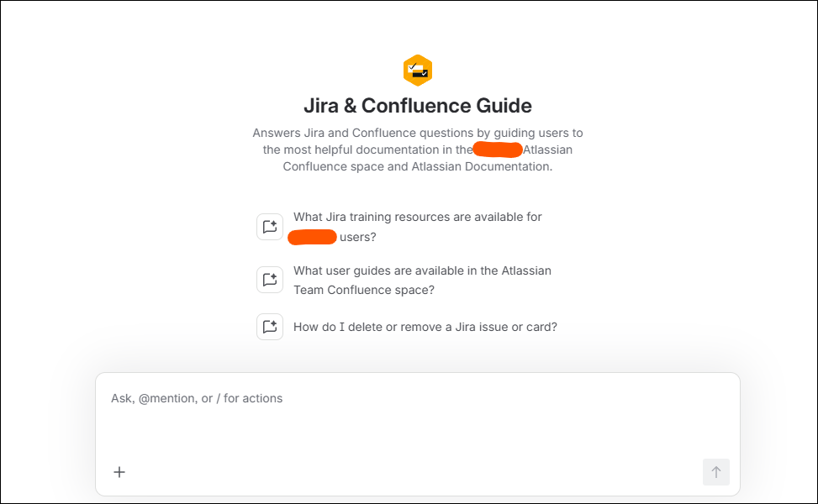This screenshot has width=818, height=504.
Task: Click 'the most helpful documentation in the' description line
Action: point(367,150)
